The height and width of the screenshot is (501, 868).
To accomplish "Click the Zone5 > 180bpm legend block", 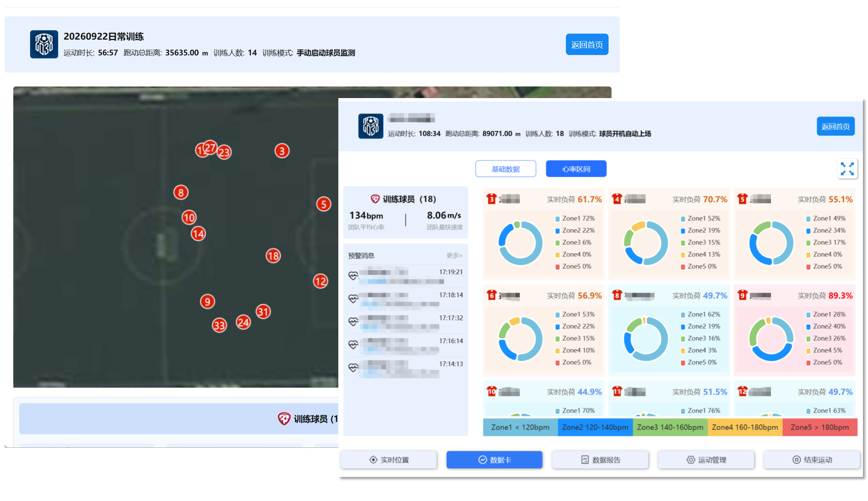I will click(820, 427).
